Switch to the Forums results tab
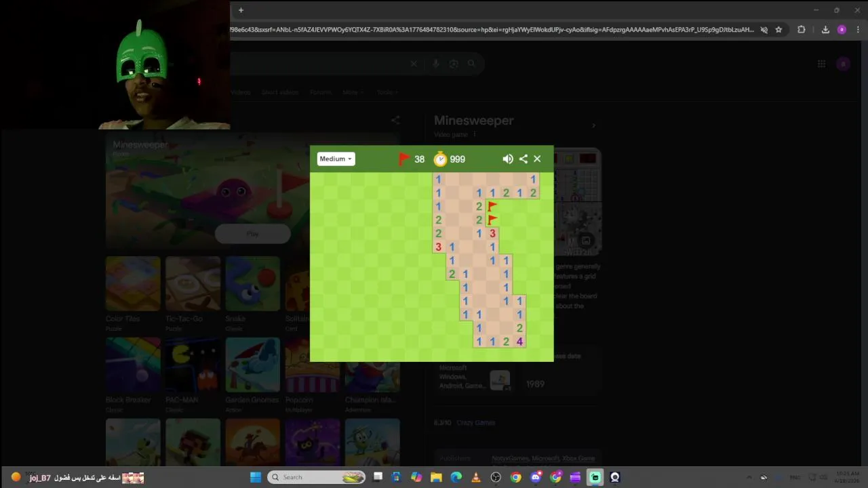The image size is (868, 488). [x=321, y=92]
